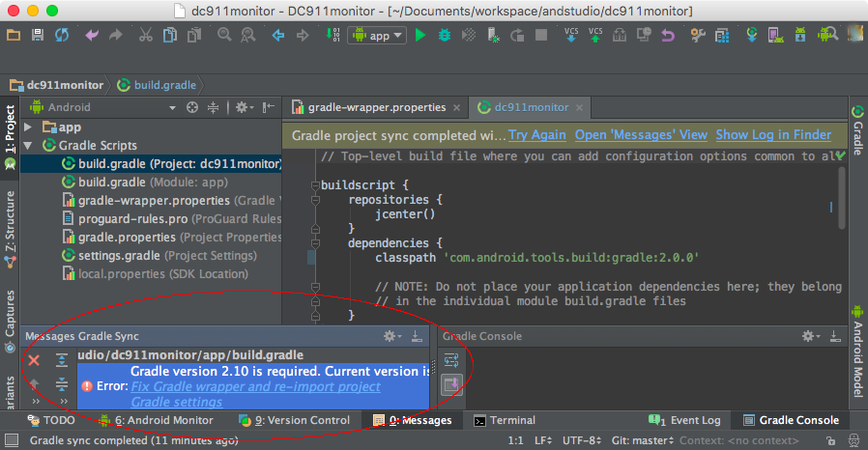Select build.gradle (Module: app) in tree
Screen dimensions: 868x450
151,183
